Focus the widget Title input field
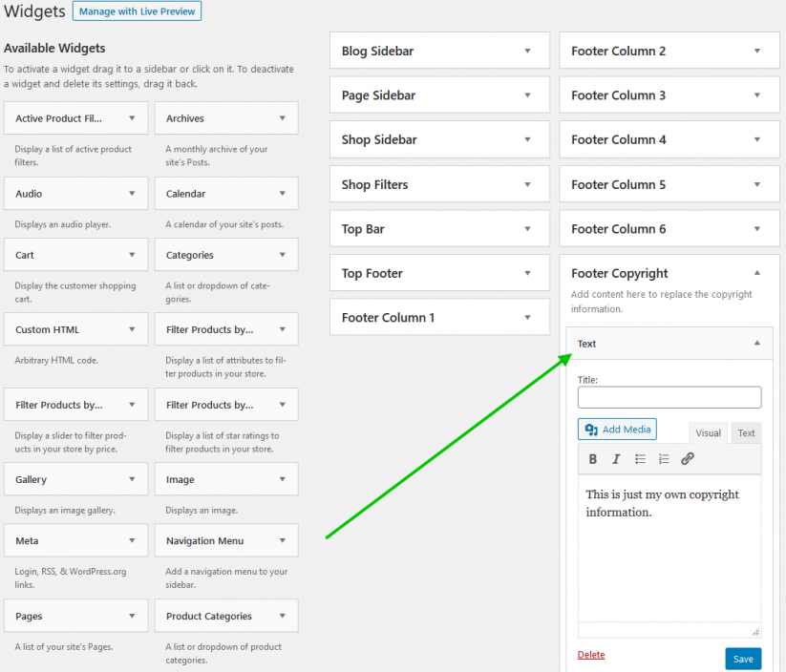Viewport: 786px width, 672px height. [x=669, y=397]
